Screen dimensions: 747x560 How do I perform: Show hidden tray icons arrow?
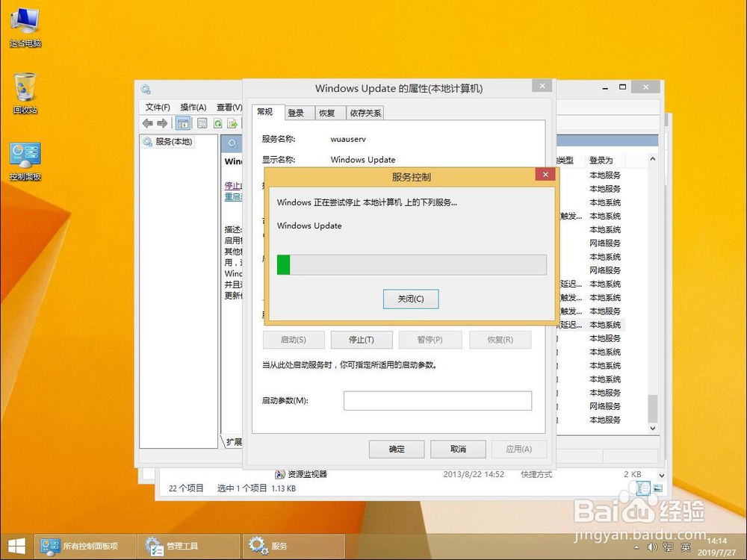[637, 547]
